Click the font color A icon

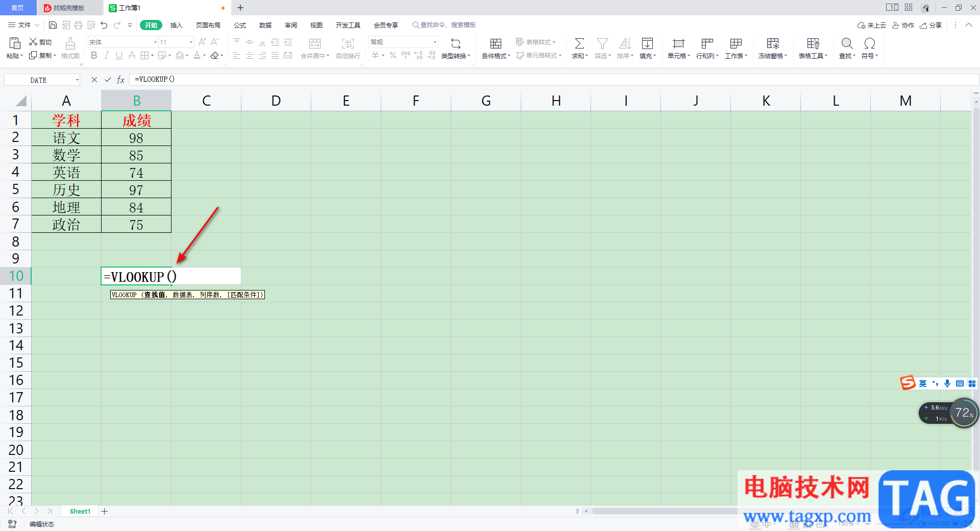tap(197, 55)
